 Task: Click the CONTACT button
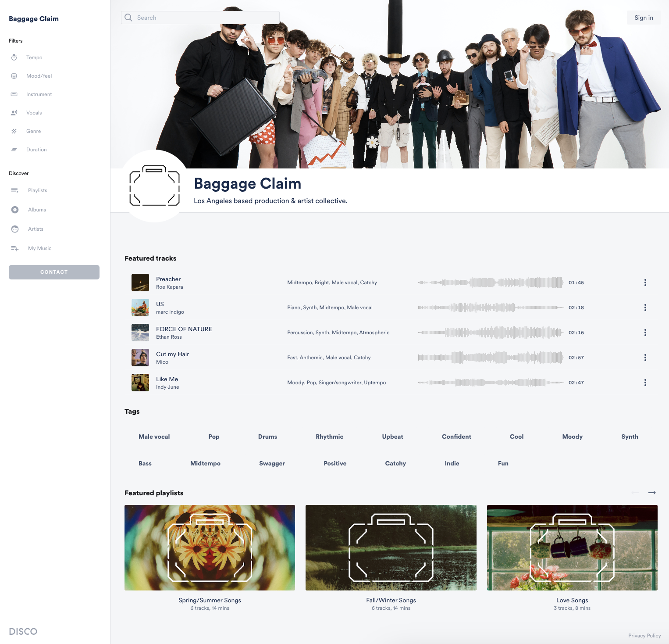54,272
